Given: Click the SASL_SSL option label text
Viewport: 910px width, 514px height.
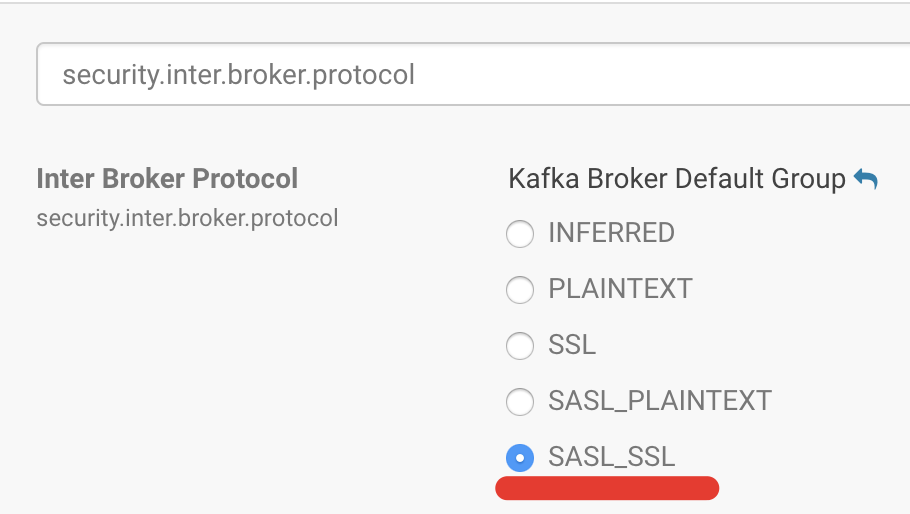Looking at the screenshot, I should point(612,457).
